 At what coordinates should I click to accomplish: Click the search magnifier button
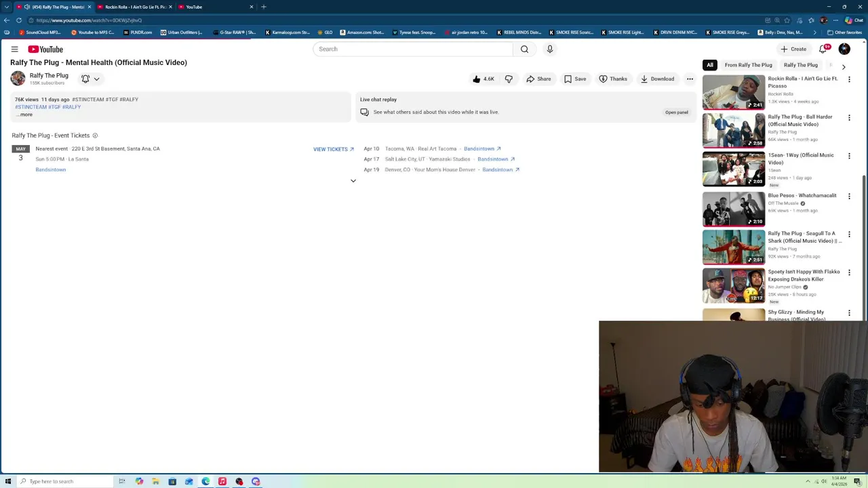(524, 49)
